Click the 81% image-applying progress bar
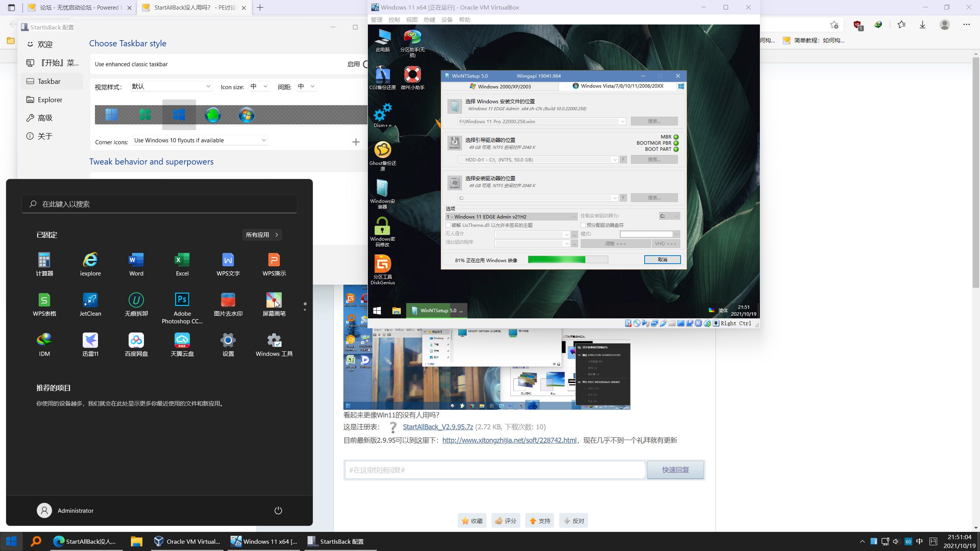The height and width of the screenshot is (551, 980). [568, 260]
